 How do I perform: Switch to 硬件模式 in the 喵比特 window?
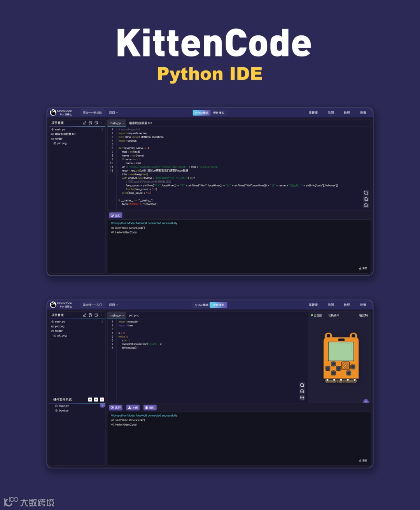click(219, 305)
